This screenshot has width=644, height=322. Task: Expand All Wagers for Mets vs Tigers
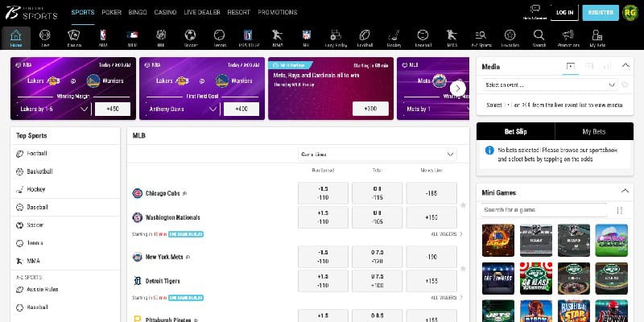tap(447, 298)
